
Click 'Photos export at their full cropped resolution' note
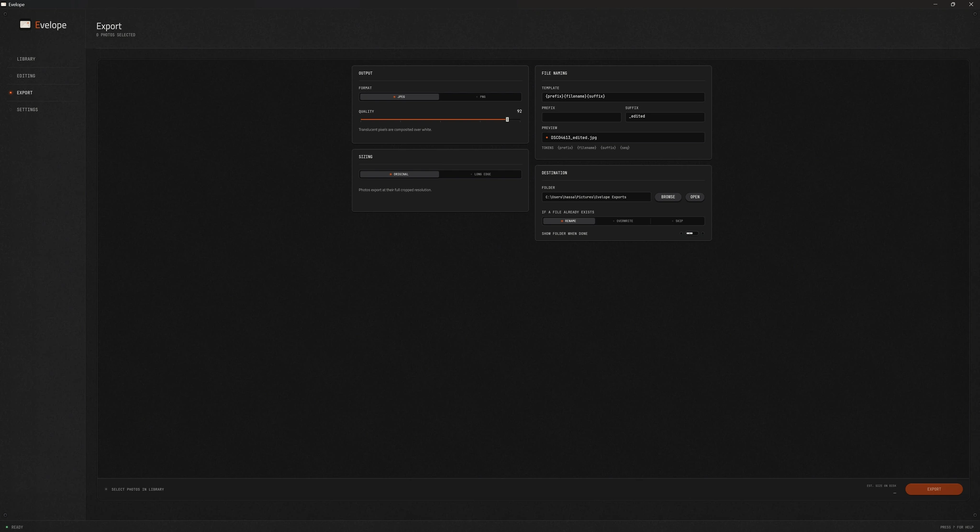coord(395,190)
